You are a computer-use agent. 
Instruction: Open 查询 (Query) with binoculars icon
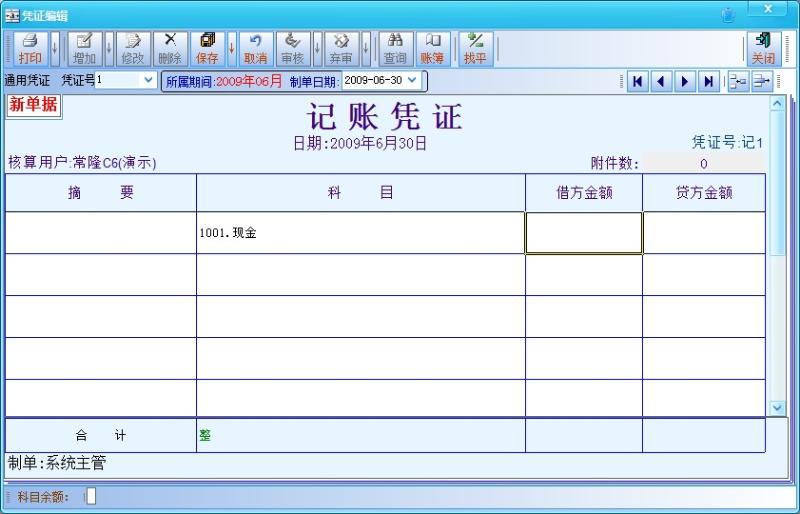395,47
